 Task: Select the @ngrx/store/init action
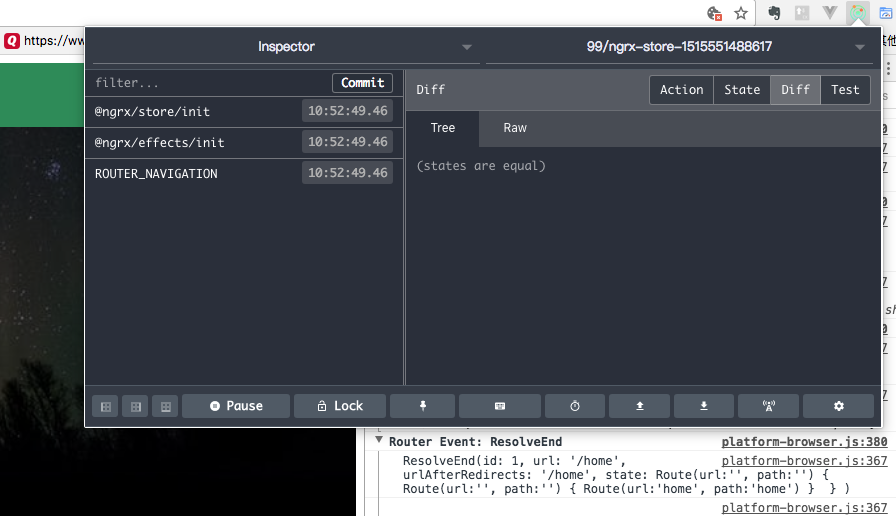244,111
